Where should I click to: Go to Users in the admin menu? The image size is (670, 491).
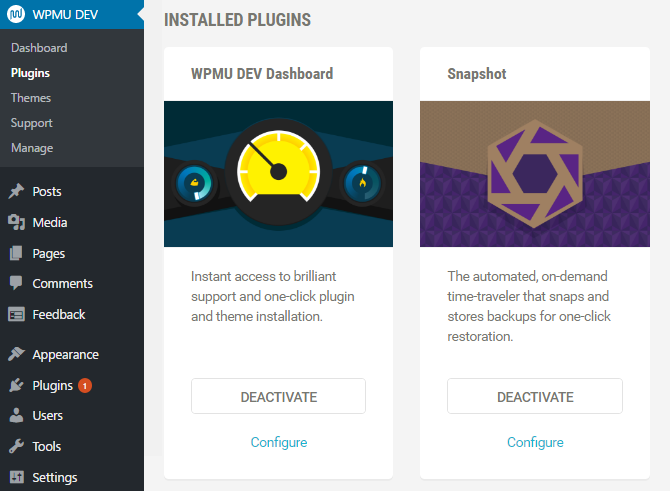pos(47,416)
